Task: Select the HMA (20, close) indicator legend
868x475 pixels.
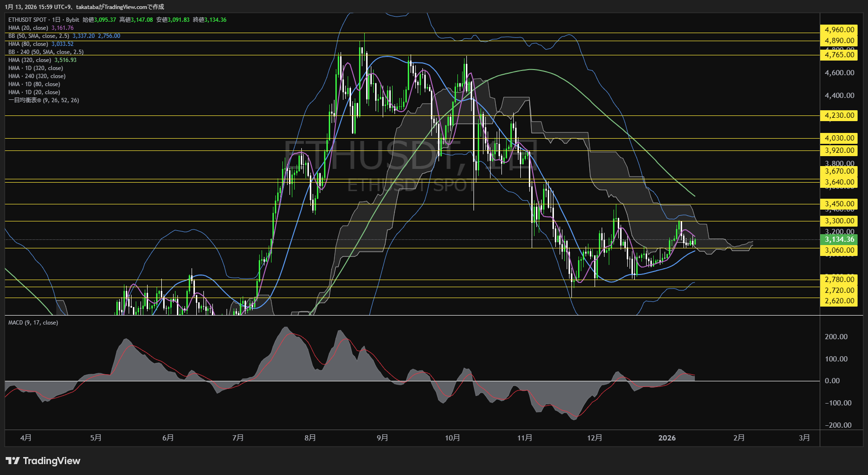Action: pyautogui.click(x=28, y=28)
